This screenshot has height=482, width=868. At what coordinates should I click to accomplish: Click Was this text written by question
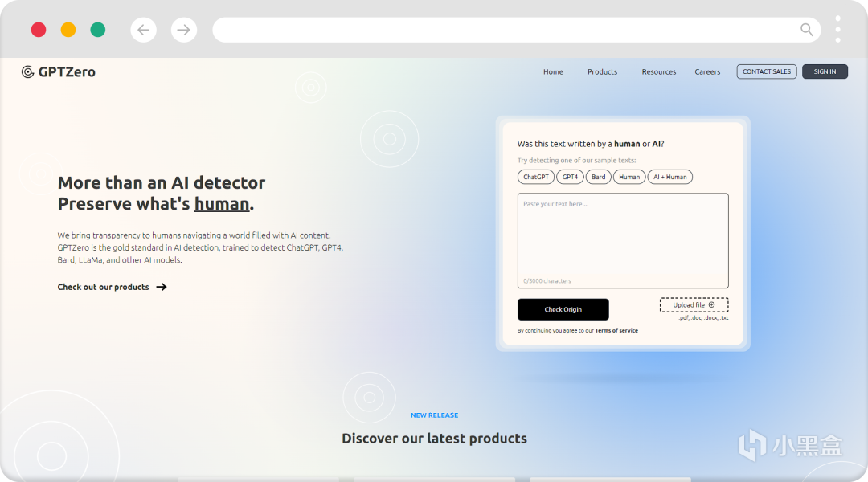pyautogui.click(x=591, y=144)
